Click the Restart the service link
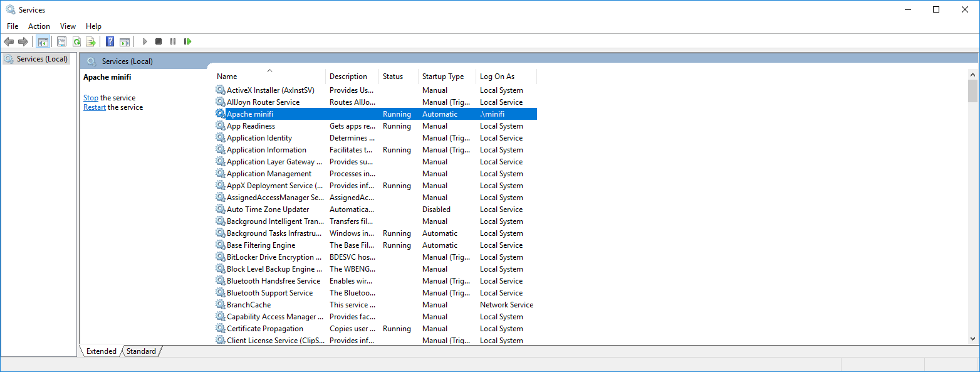Screen dimensions: 980x372 pyautogui.click(x=95, y=107)
